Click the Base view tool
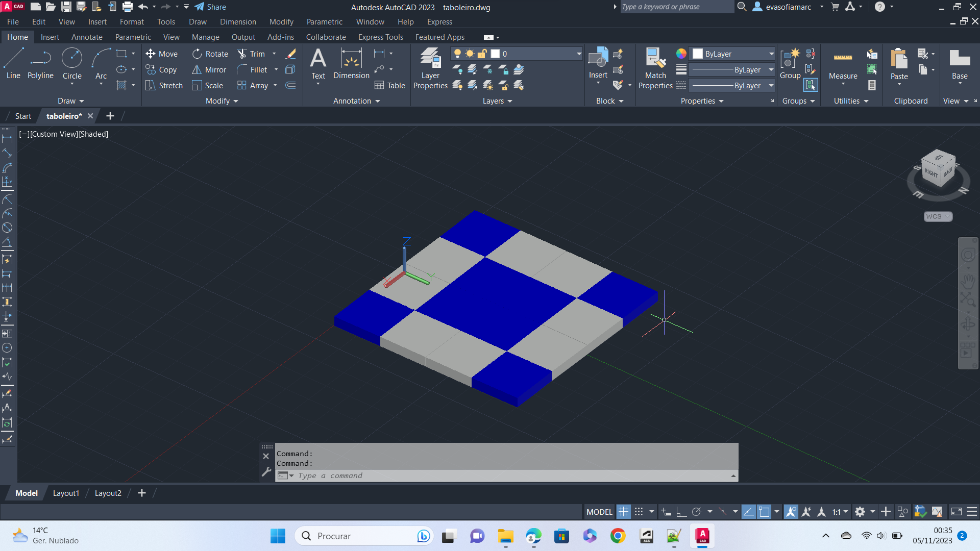980x551 pixels. 960,64
